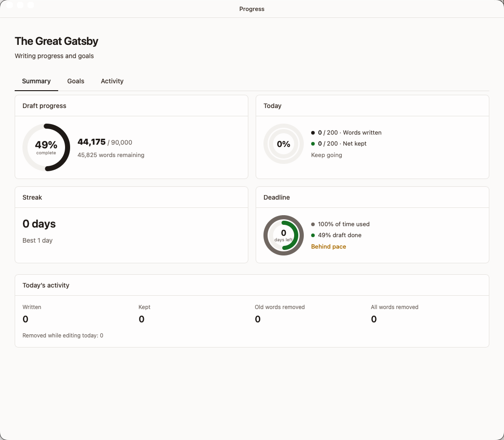Click Removed while editing today: 0
Image resolution: width=504 pixels, height=440 pixels.
pyautogui.click(x=63, y=336)
